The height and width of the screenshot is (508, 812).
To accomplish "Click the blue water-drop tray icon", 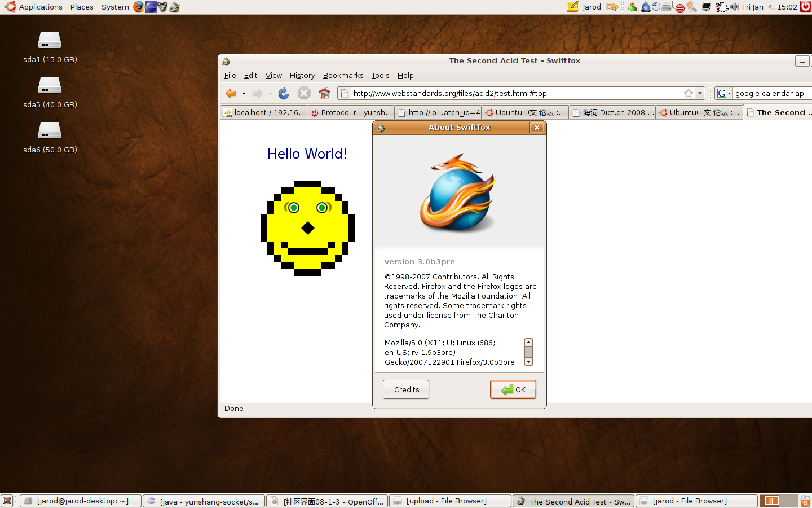I will pyautogui.click(x=646, y=7).
